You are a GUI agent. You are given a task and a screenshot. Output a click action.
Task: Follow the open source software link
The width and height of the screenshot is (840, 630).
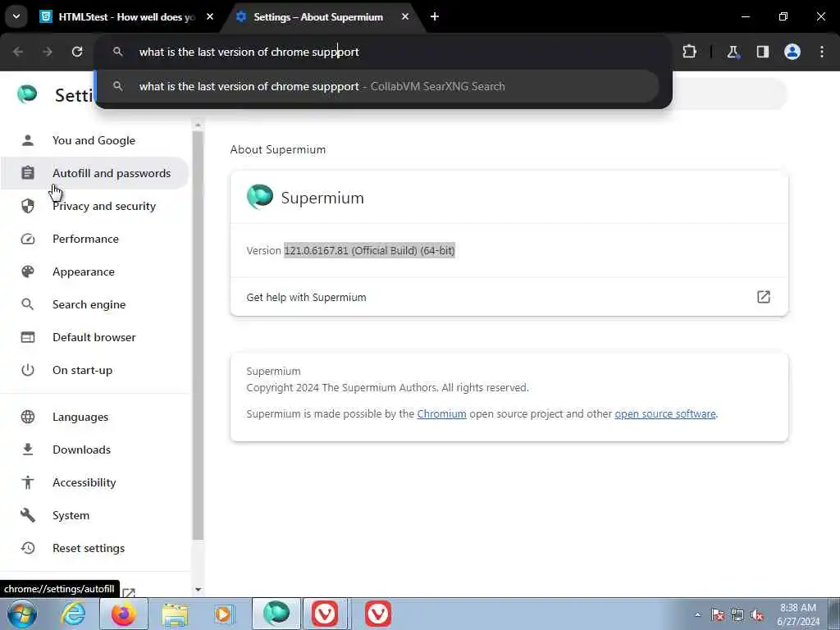tap(664, 413)
